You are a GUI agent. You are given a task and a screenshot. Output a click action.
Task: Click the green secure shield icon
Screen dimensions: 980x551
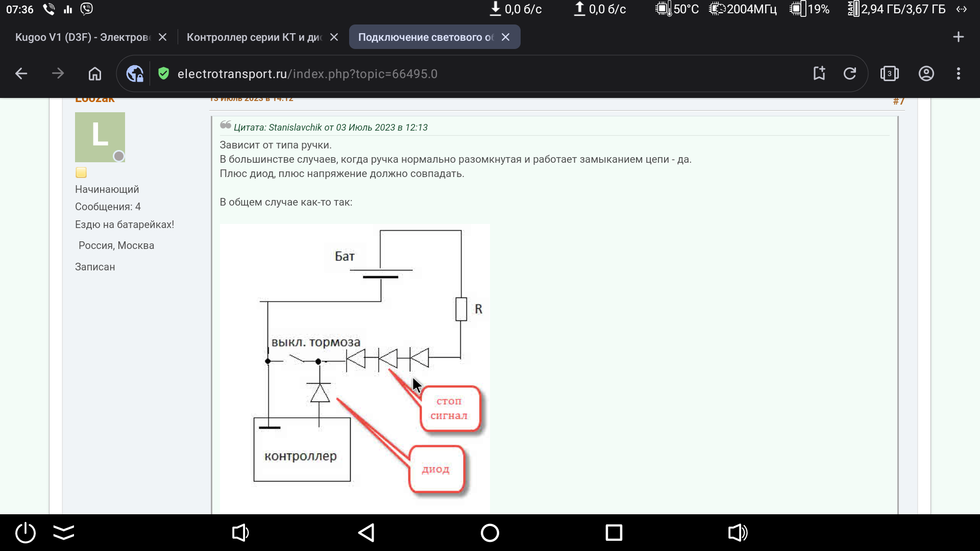[x=163, y=73]
